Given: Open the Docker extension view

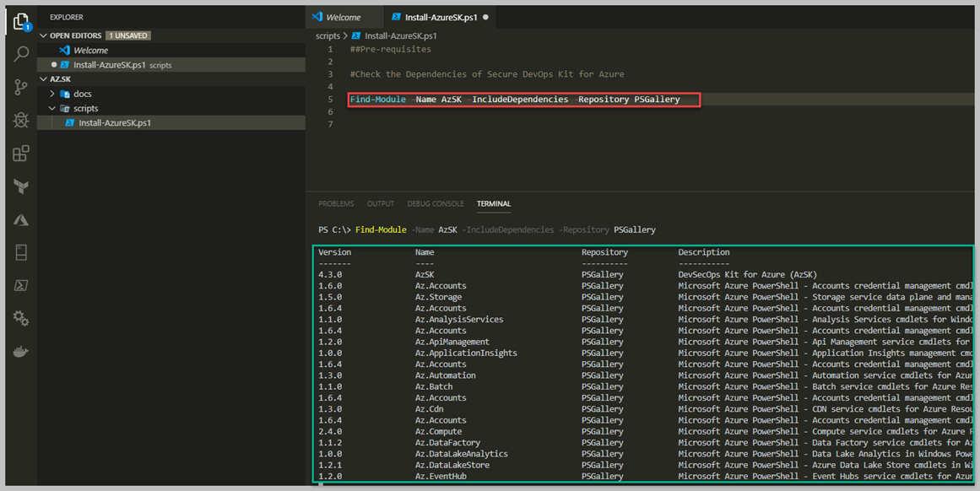Looking at the screenshot, I should click(x=21, y=351).
